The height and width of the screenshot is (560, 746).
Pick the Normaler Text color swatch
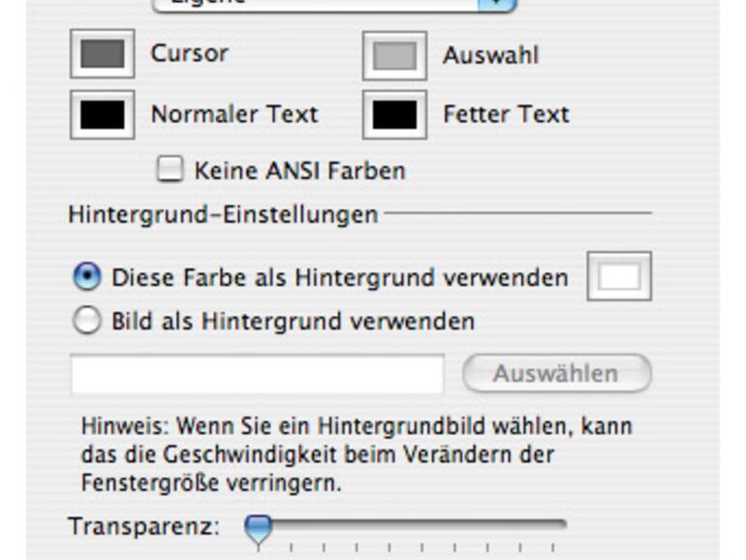tap(102, 114)
